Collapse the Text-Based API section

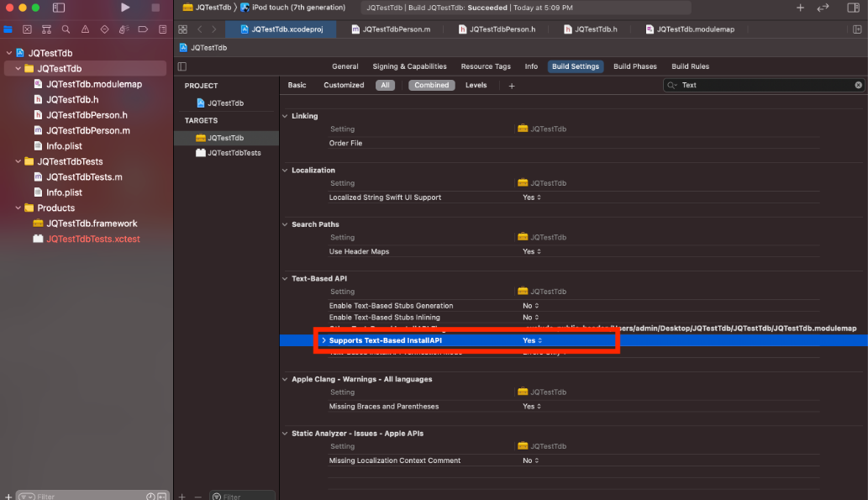pos(285,278)
